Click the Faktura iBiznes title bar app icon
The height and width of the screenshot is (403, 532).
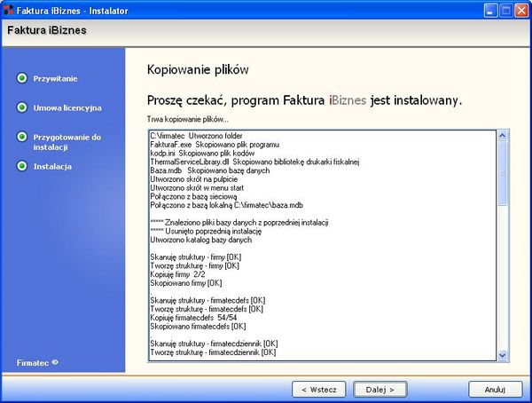pos(8,10)
